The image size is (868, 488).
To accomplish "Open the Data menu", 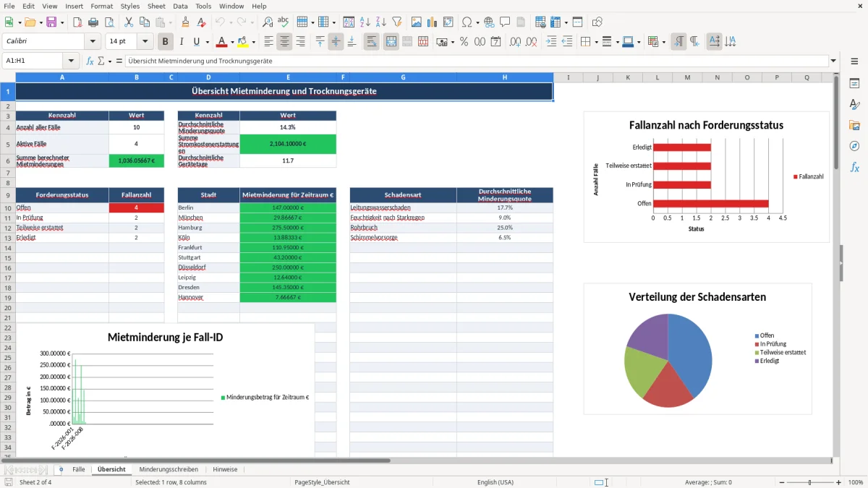I will tap(180, 6).
